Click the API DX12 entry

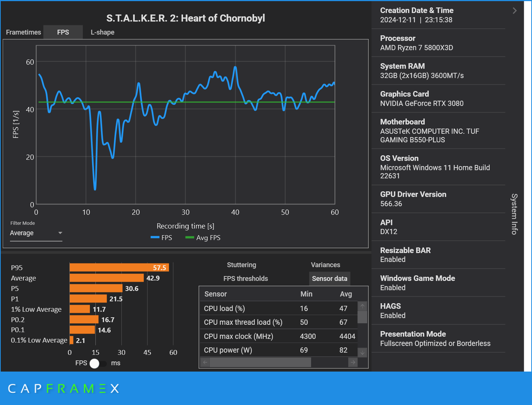438,227
